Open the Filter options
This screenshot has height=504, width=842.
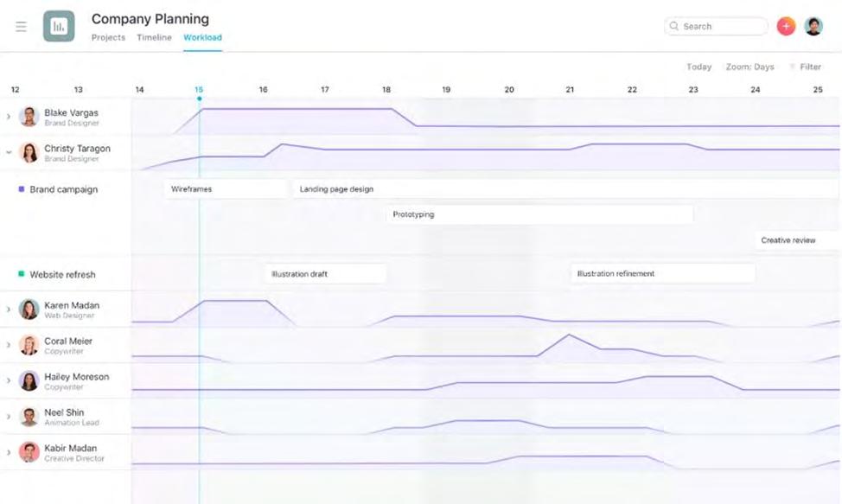tap(806, 67)
